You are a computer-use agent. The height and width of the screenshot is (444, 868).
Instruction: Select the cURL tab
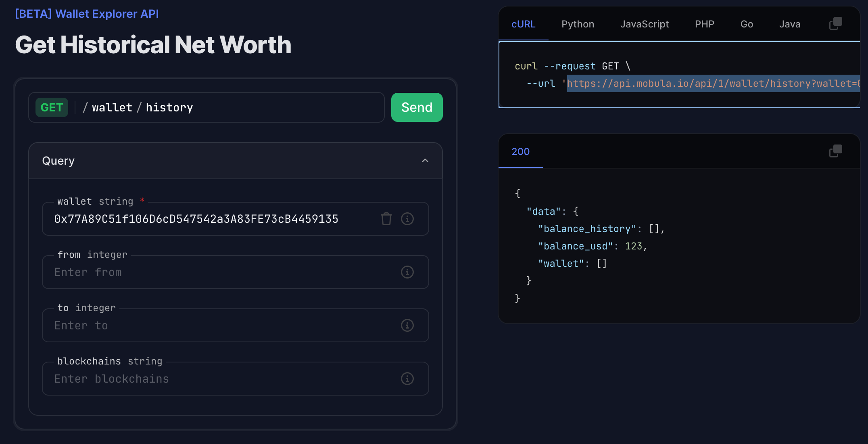[523, 24]
